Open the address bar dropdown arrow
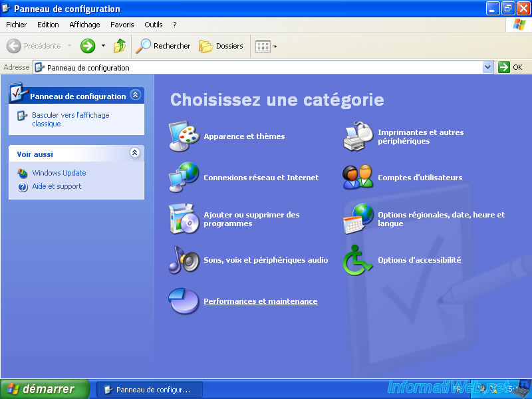This screenshot has height=399, width=532. (487, 67)
